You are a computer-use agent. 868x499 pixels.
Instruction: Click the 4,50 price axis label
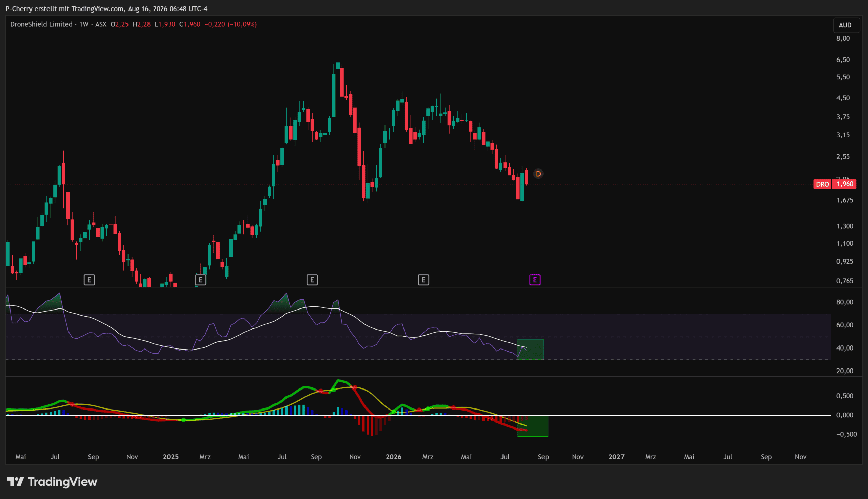(843, 98)
